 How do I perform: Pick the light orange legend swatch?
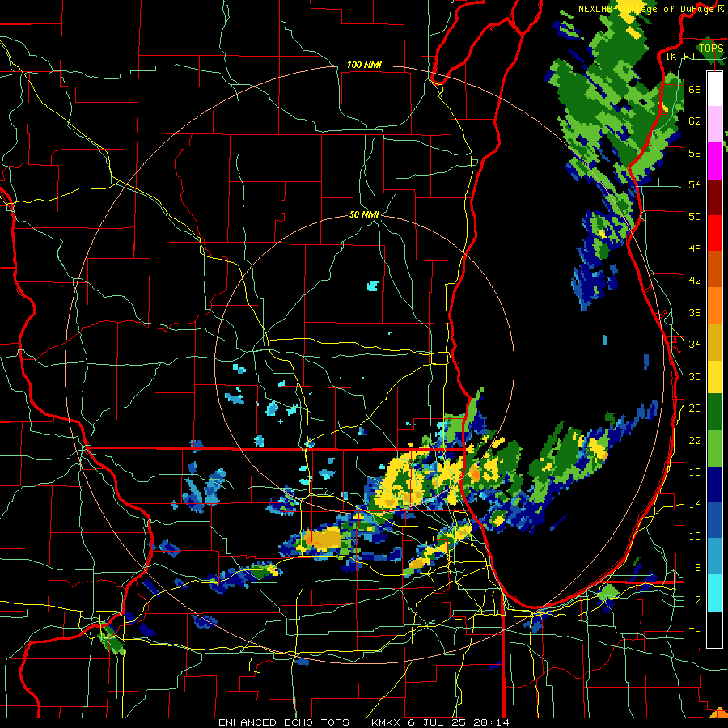tap(714, 306)
